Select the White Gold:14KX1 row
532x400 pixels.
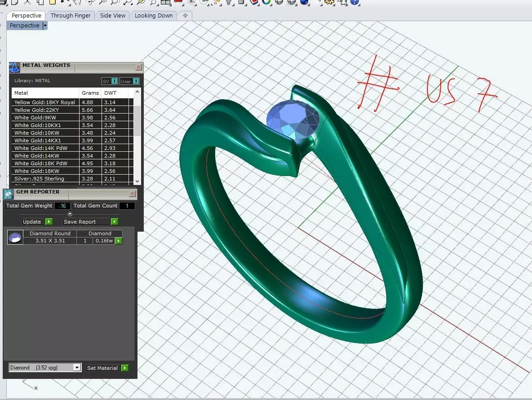click(73, 141)
